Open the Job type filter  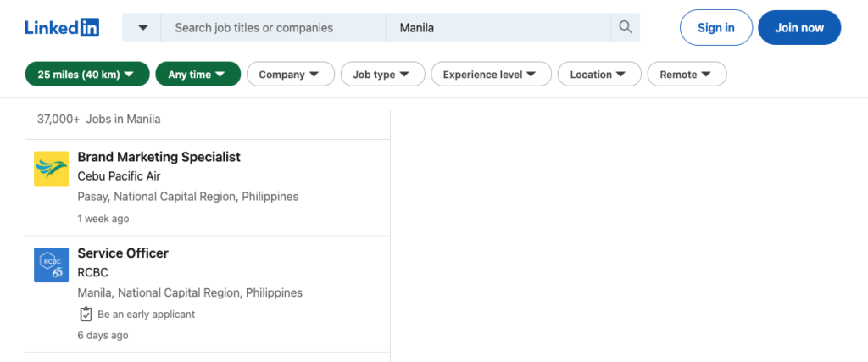(382, 75)
